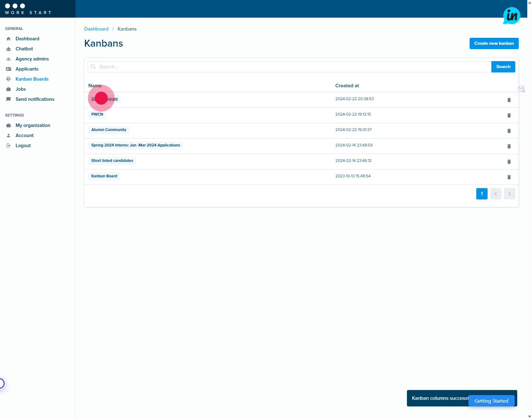The image size is (532, 419).
Task: Go to next page of kanbans
Action: pyautogui.click(x=509, y=194)
